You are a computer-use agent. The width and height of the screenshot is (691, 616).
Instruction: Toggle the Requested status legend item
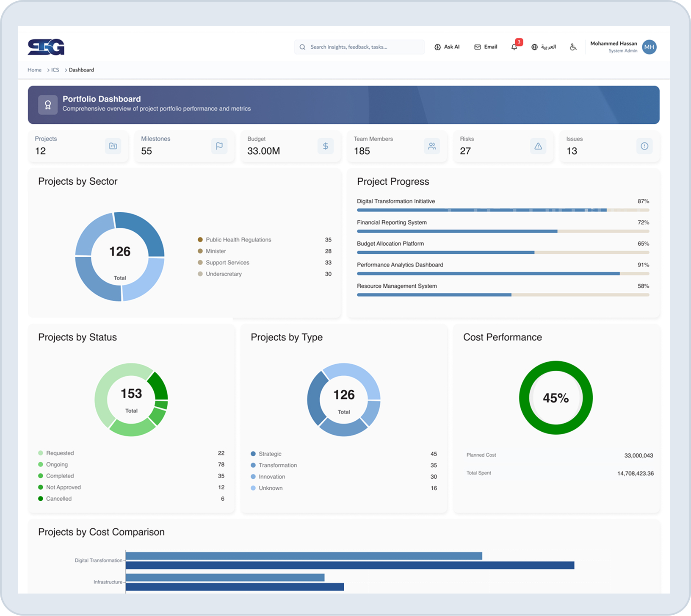click(59, 453)
